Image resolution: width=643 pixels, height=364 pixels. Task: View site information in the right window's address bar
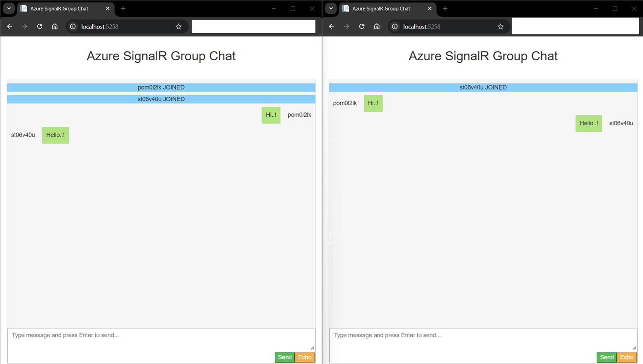[x=395, y=26]
